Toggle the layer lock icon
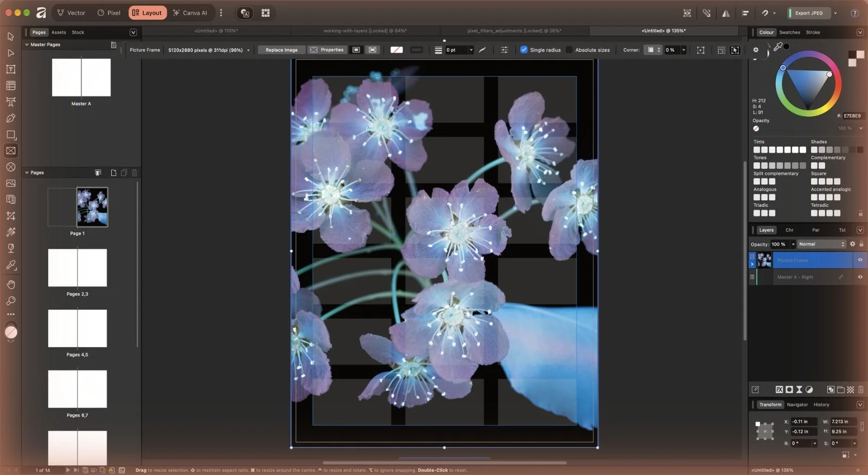The width and height of the screenshot is (868, 475). click(x=861, y=244)
